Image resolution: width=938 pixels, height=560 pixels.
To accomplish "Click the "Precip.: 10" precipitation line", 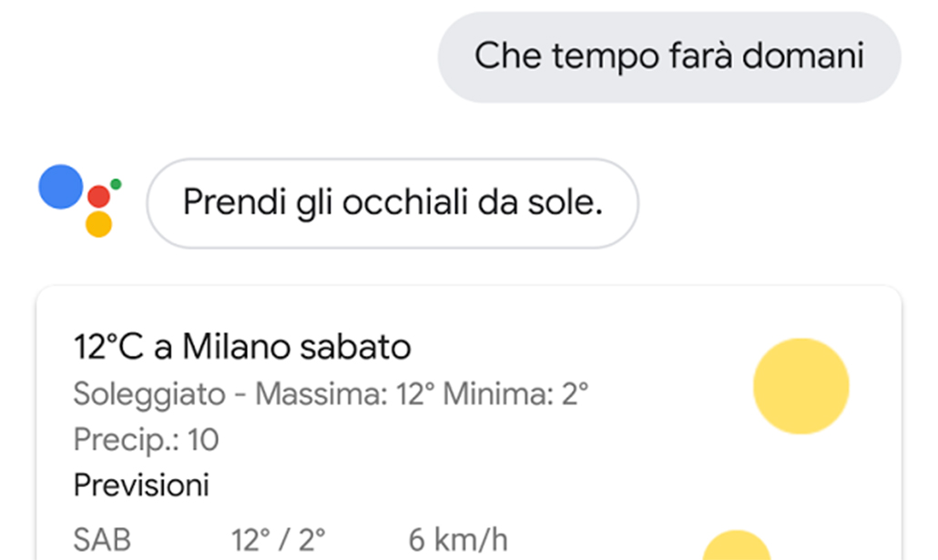I will (146, 440).
